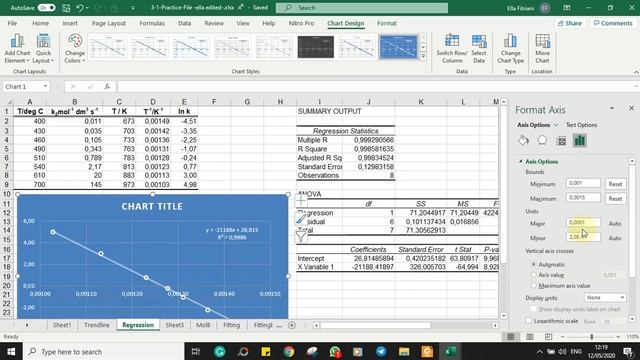Open Chrome from Windows taskbar
This screenshot has height=360, width=640.
(289, 351)
